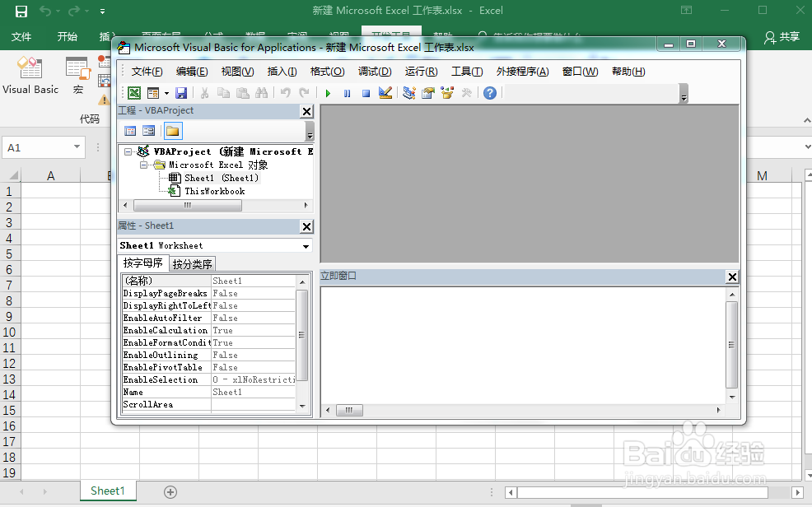The width and height of the screenshot is (812, 507).
Task: Save project with floppy disk icon in VBA toolbar
Action: click(x=180, y=93)
